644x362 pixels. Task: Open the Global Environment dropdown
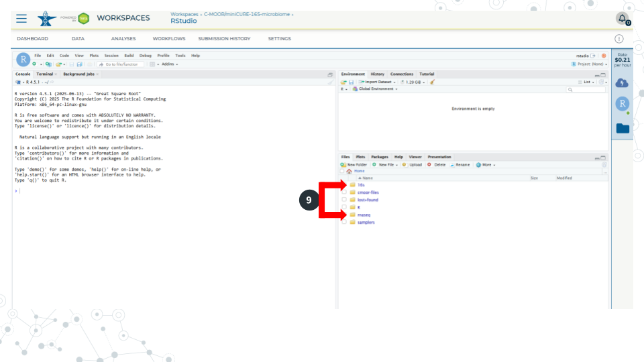pyautogui.click(x=375, y=89)
